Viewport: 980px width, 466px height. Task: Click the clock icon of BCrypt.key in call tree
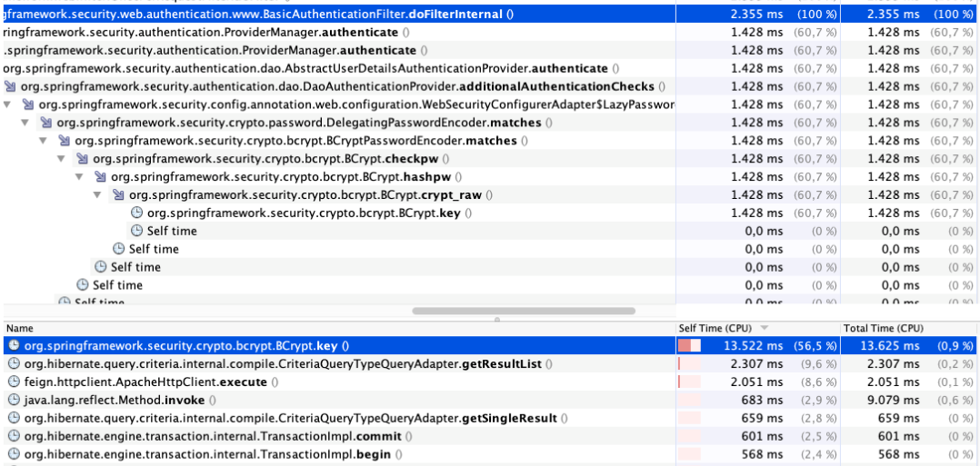[137, 213]
